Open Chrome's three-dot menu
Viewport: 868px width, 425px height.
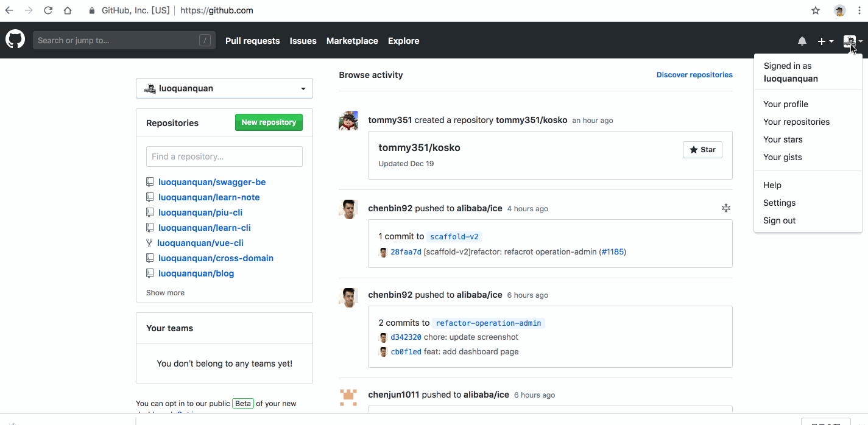click(x=859, y=10)
